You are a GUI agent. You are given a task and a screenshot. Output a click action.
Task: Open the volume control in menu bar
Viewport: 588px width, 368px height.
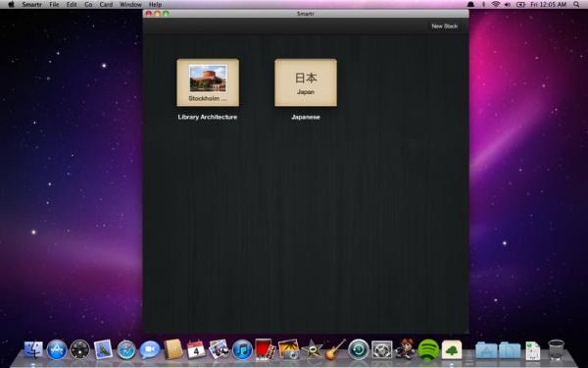pos(508,5)
